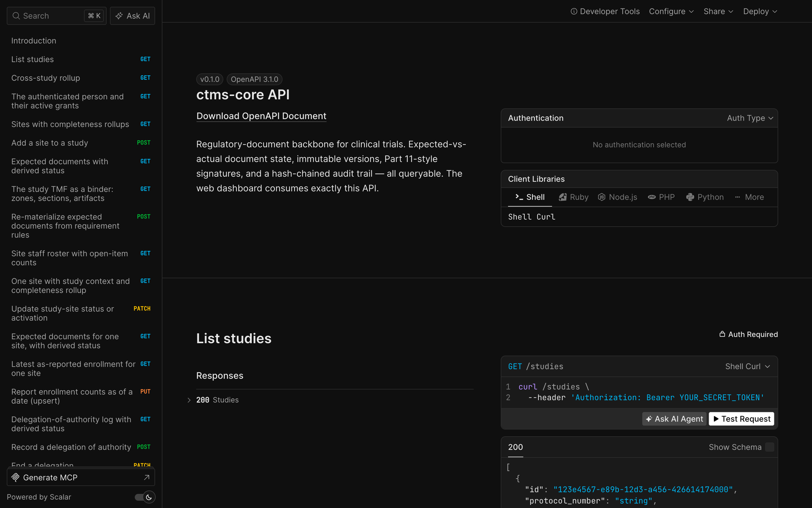The image size is (812, 508).
Task: Select the 200 response tab
Action: [515, 447]
